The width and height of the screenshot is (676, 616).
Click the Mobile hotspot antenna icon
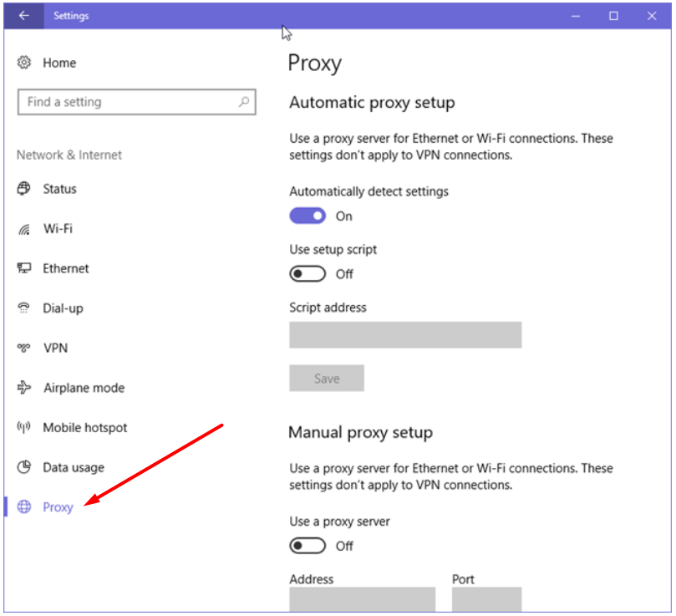click(x=24, y=427)
